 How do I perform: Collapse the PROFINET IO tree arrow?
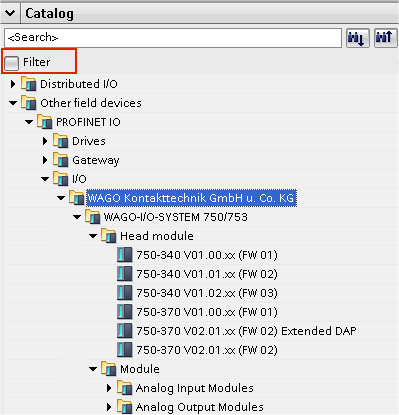29,122
